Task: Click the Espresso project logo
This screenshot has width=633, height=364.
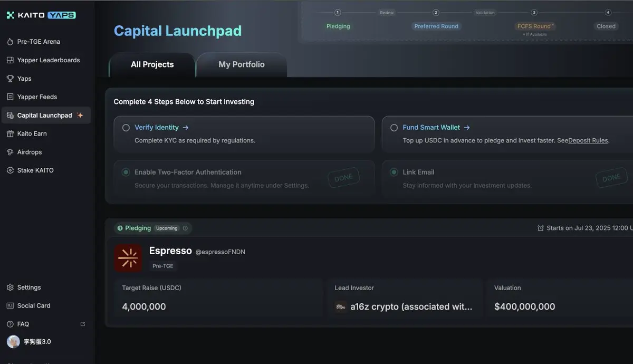Action: 128,258
